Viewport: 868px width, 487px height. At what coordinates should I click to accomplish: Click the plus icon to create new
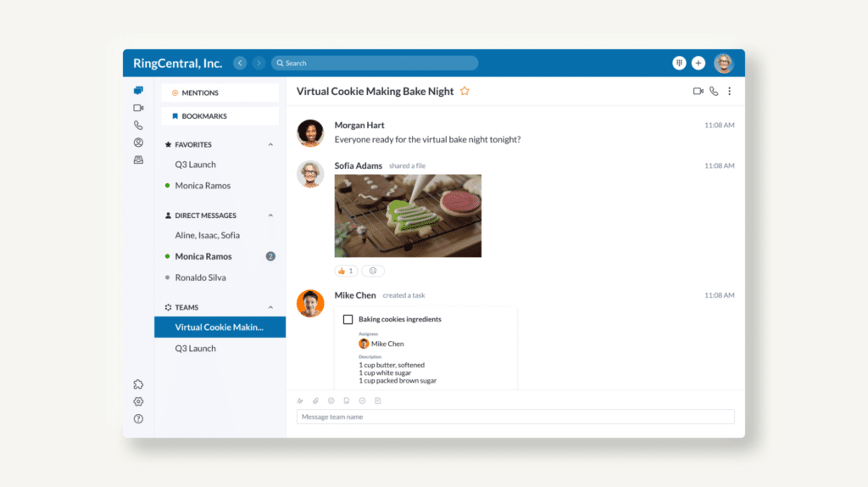click(x=698, y=63)
